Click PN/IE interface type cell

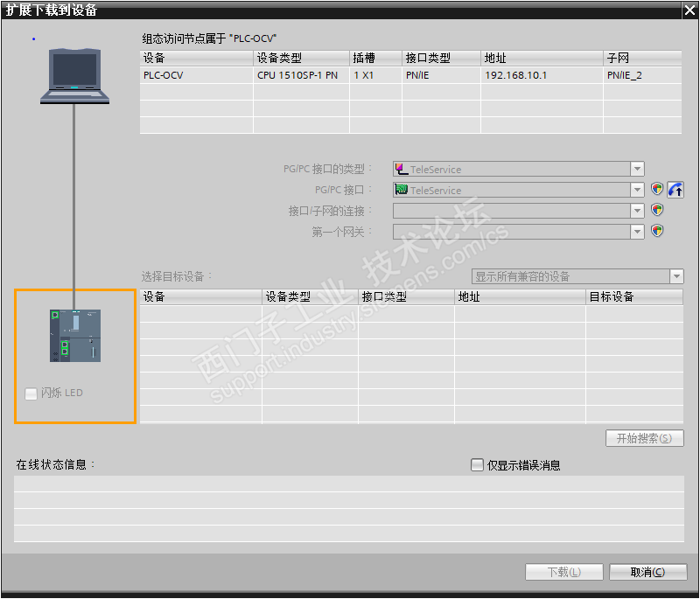click(441, 75)
